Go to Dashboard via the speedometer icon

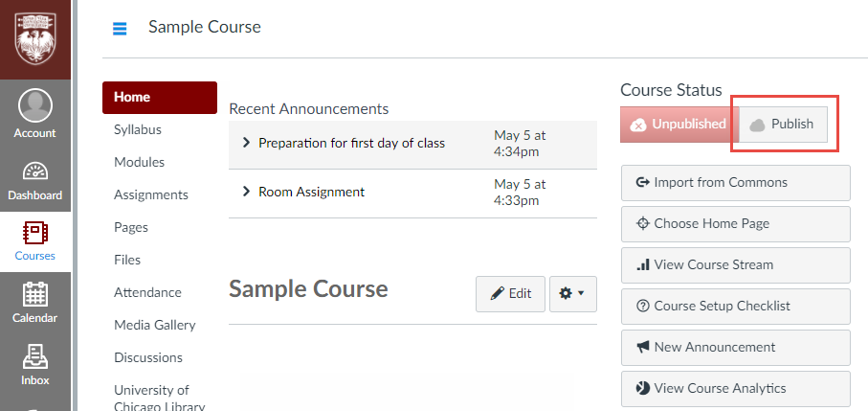click(34, 179)
